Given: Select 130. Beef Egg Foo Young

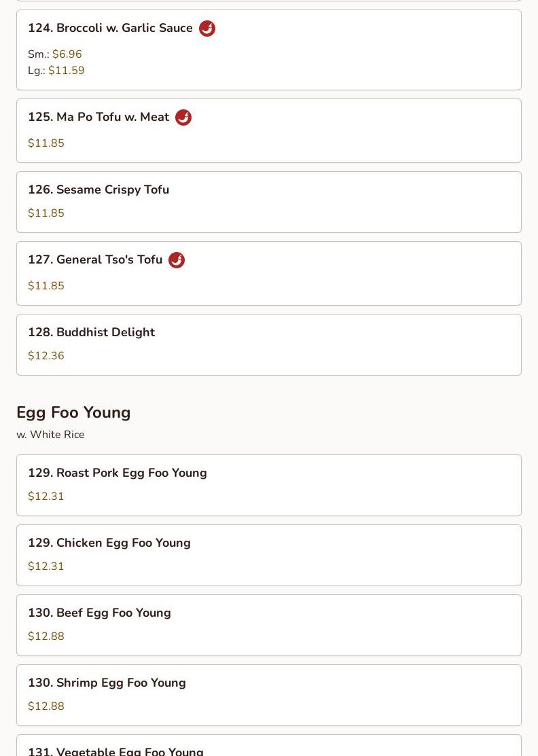Looking at the screenshot, I should tap(99, 613).
